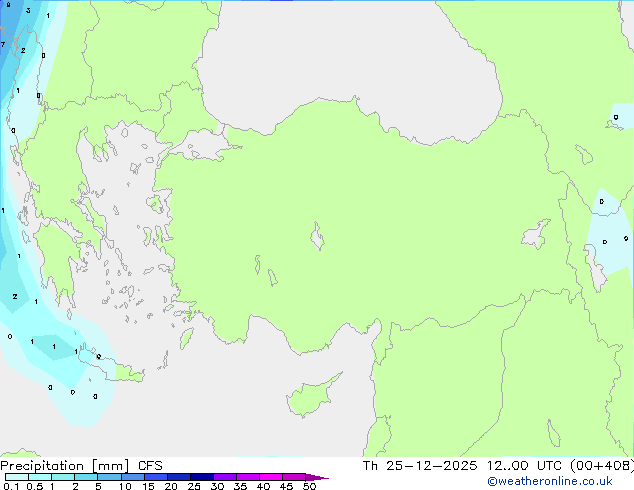634x490 pixels.
Task: Click the island of Crete on the map
Action: (x=111, y=366)
